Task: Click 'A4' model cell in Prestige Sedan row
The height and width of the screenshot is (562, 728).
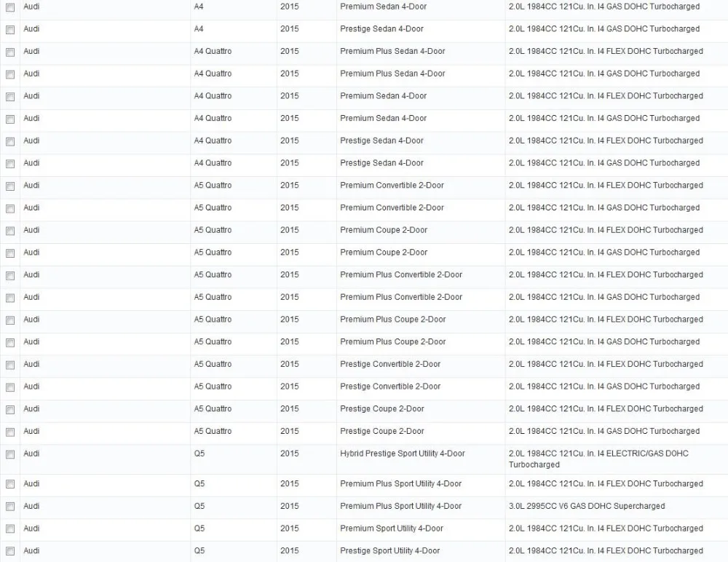Action: [199, 29]
